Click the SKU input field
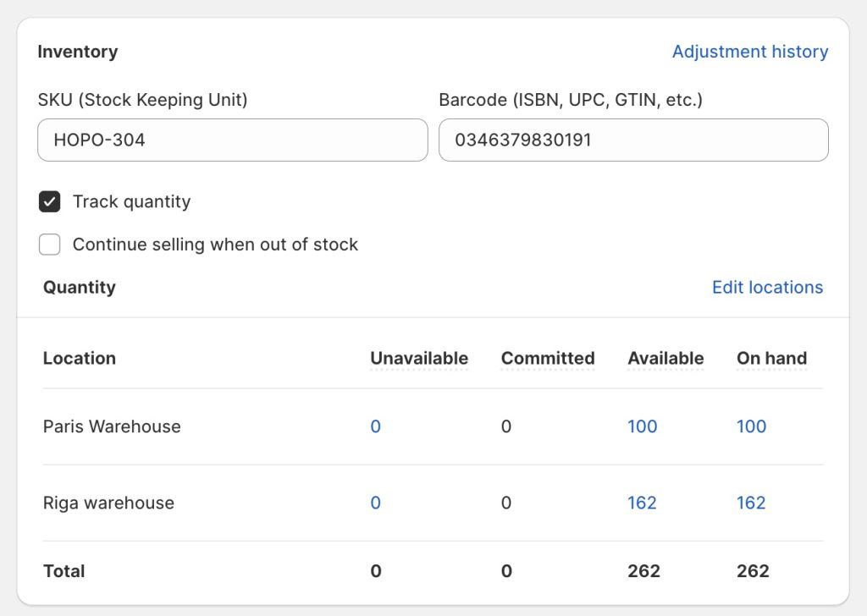 232,140
